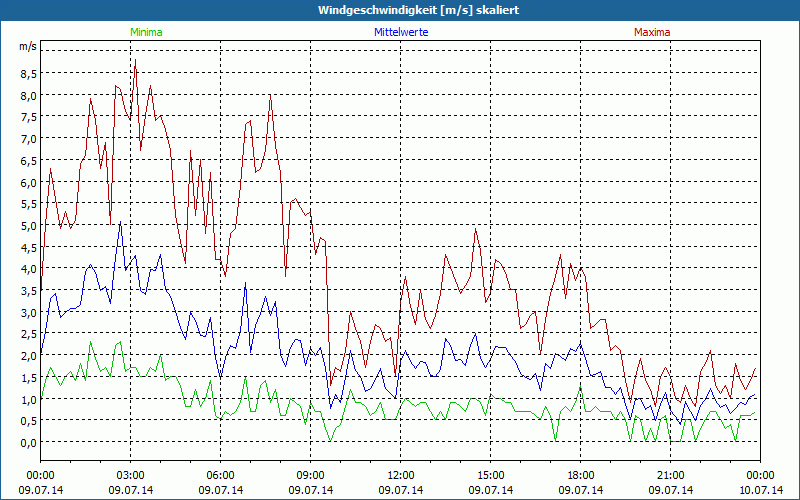
Task: Click the 3,0 y-axis value
Action: point(29,313)
